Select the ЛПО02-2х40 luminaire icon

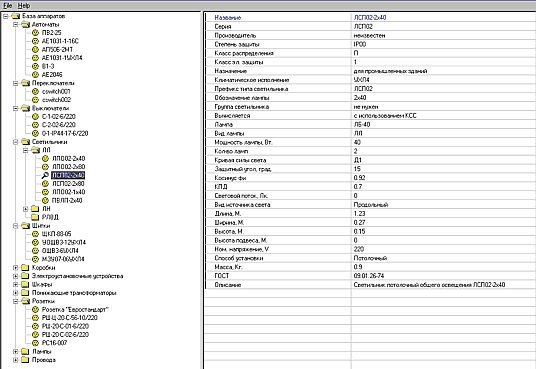click(x=45, y=158)
